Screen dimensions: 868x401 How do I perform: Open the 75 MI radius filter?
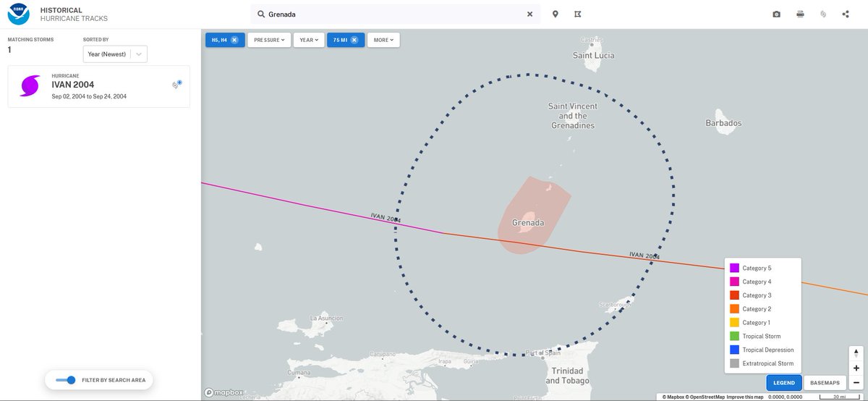[x=340, y=40]
